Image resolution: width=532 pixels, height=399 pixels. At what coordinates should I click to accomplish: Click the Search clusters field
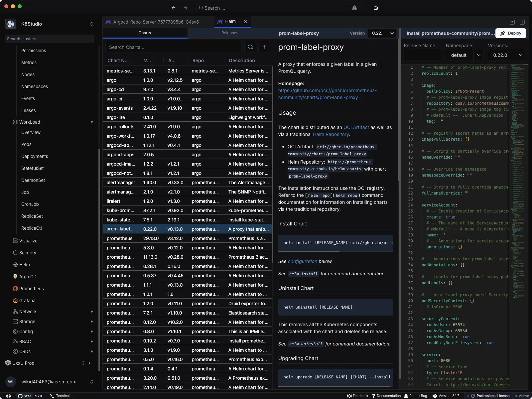click(x=50, y=39)
